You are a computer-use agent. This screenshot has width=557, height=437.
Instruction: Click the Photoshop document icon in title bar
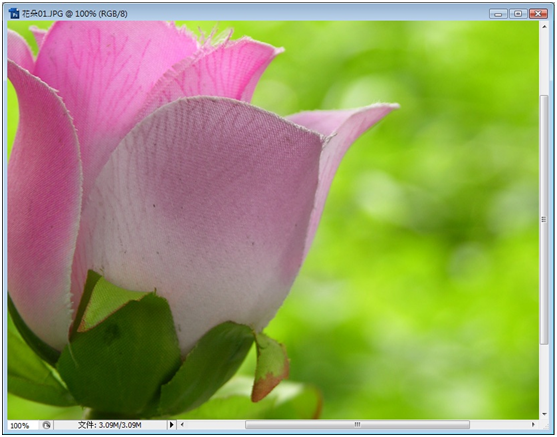[14, 14]
